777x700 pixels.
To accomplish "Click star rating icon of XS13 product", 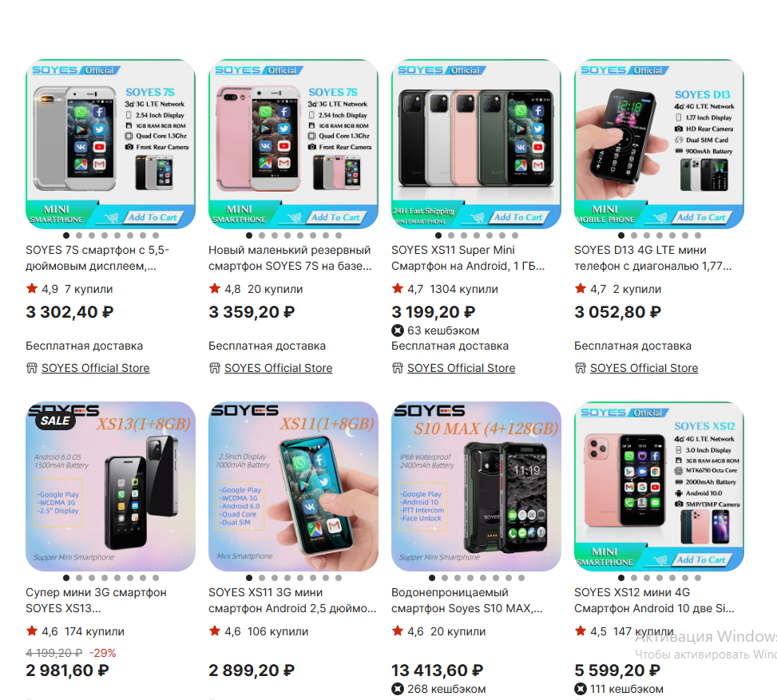I will point(32,631).
